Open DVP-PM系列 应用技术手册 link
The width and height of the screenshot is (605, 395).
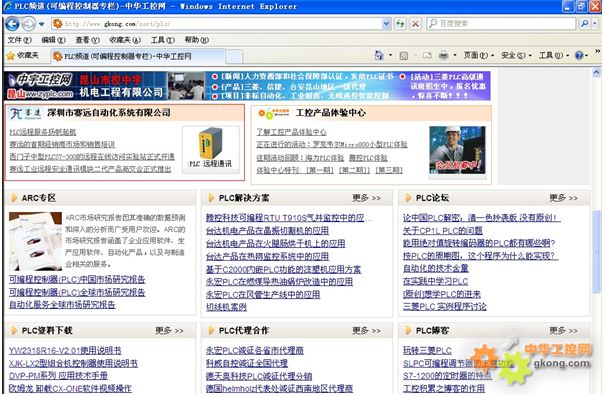[x=58, y=376]
